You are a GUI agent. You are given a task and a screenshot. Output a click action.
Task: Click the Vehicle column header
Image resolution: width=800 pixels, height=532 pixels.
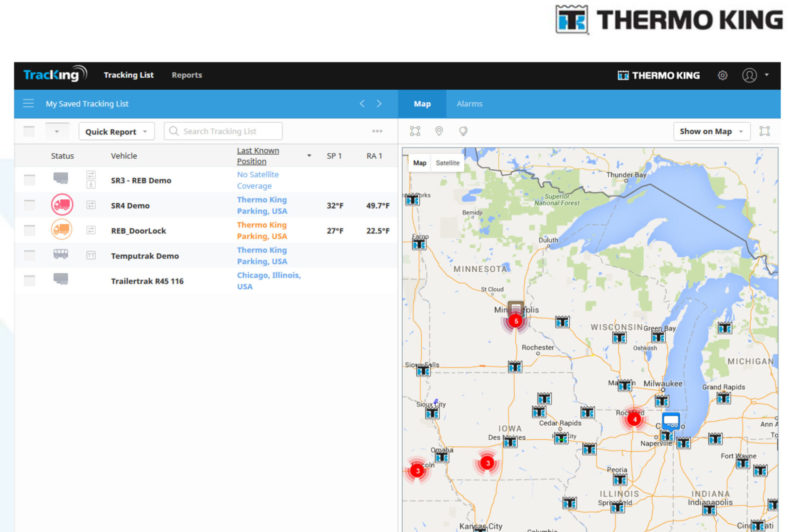(123, 156)
